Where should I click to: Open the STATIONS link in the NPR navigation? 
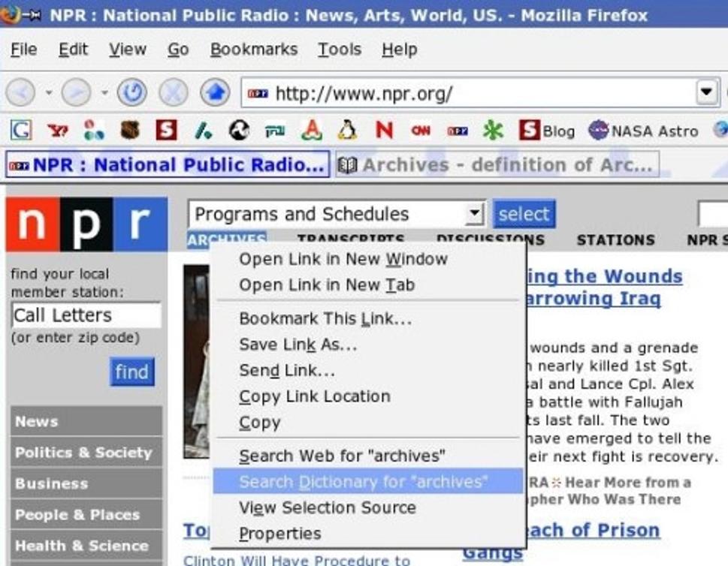tap(615, 240)
